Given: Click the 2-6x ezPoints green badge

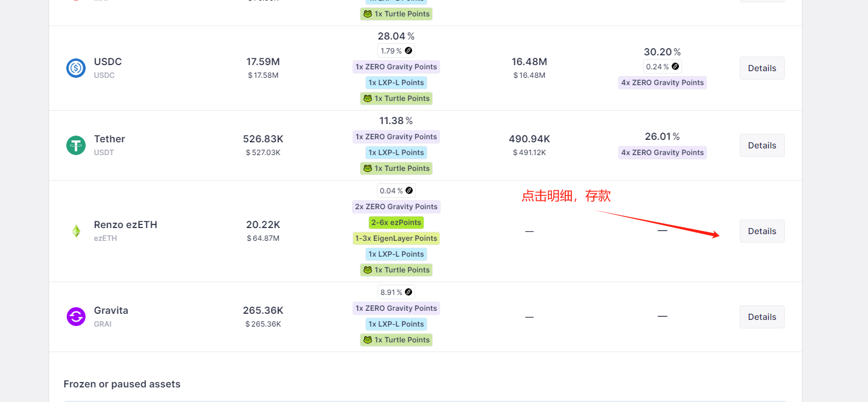Looking at the screenshot, I should 396,223.
